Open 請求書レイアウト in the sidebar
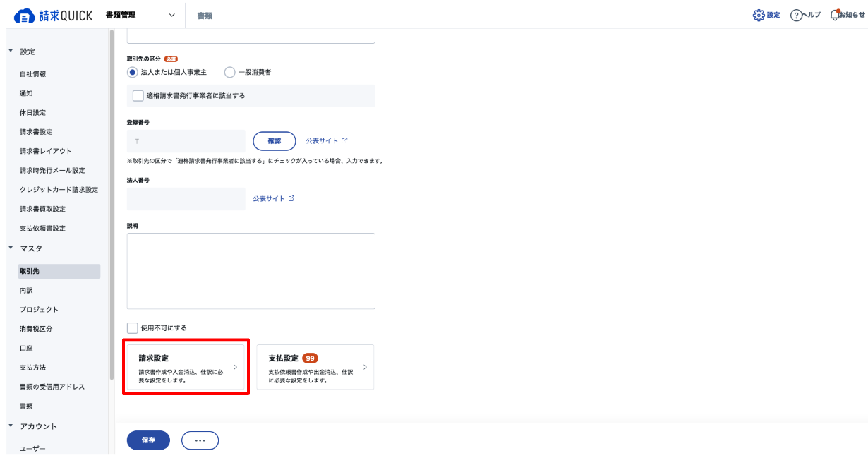The height and width of the screenshot is (458, 868). (x=46, y=151)
